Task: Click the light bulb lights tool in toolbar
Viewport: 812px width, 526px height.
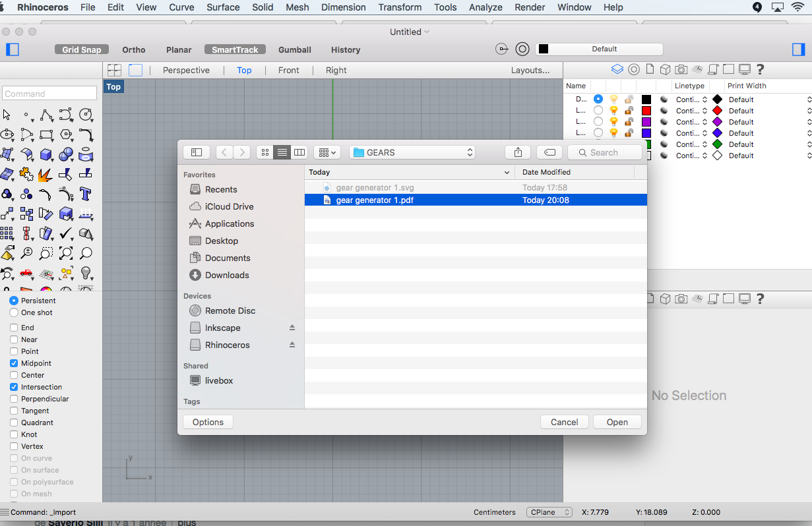Action: point(85,273)
